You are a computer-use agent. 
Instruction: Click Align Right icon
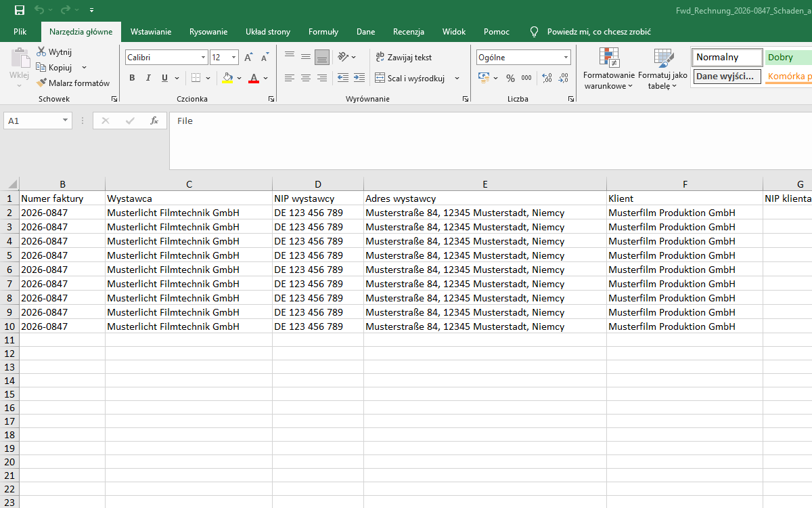coord(322,78)
